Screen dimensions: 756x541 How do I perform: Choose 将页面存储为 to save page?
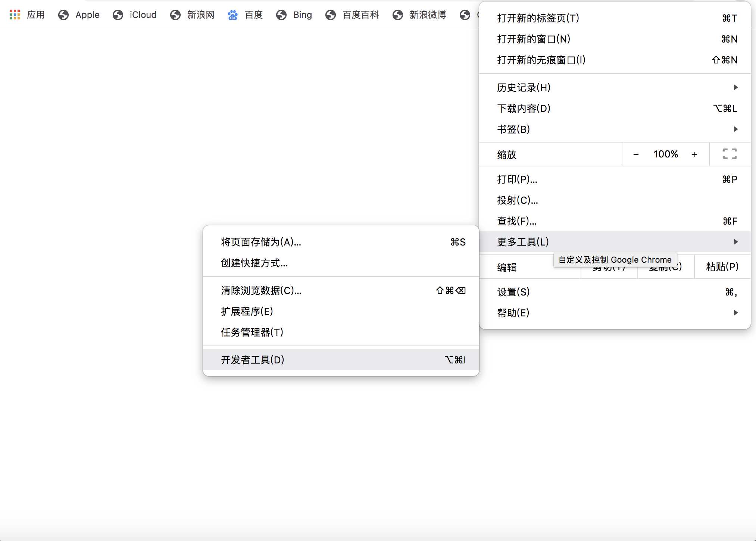coord(260,242)
